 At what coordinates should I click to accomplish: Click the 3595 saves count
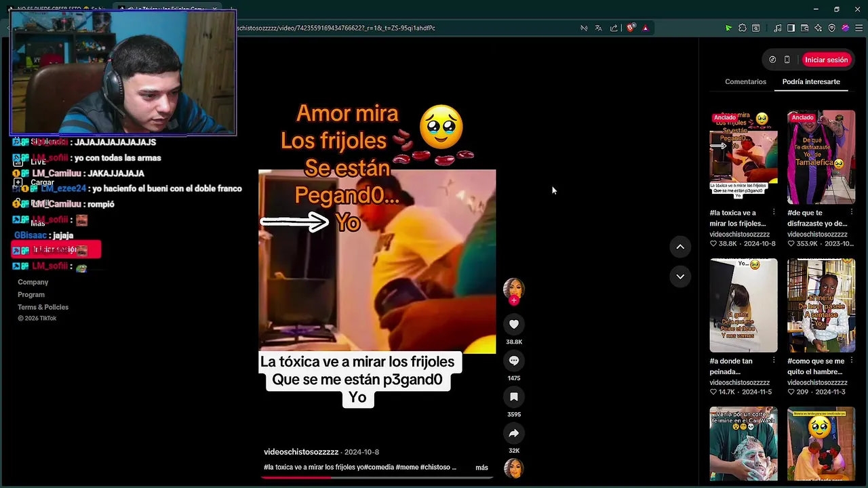point(514,414)
